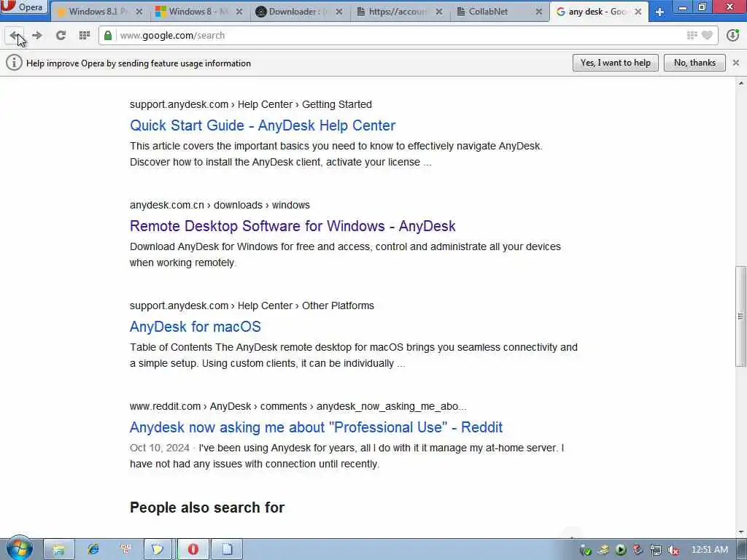Click the network tray icon

point(656,550)
